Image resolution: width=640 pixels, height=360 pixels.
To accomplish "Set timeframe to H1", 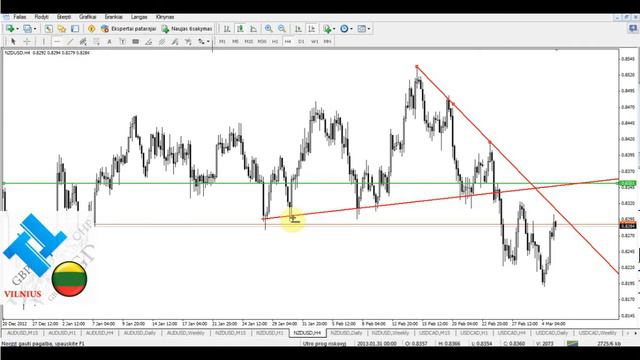I will (x=275, y=41).
